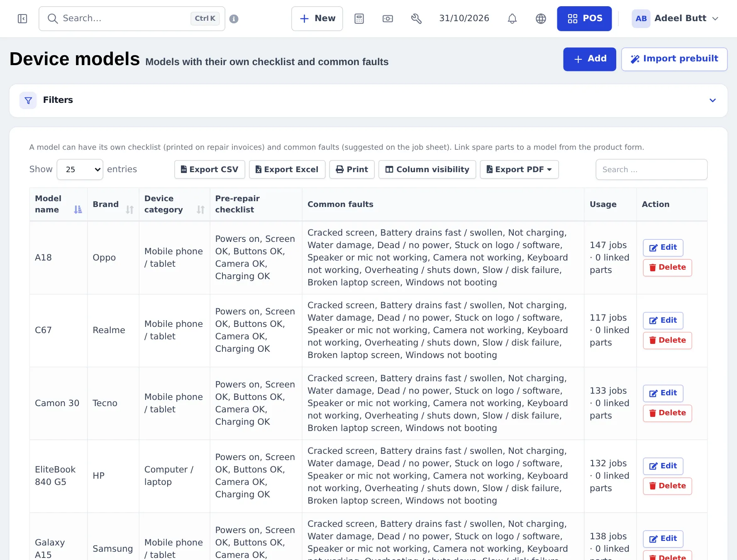
Task: Delete the C67 model
Action: click(x=667, y=340)
